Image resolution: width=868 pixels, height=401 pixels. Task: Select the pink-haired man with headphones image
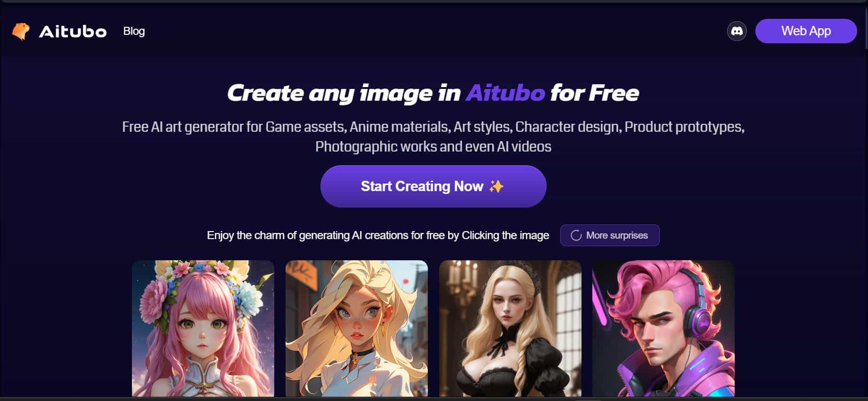click(663, 329)
